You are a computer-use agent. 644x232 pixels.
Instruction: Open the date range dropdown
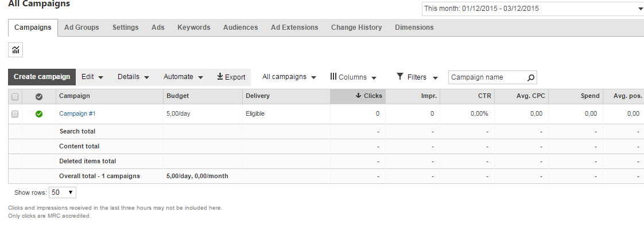533,9
